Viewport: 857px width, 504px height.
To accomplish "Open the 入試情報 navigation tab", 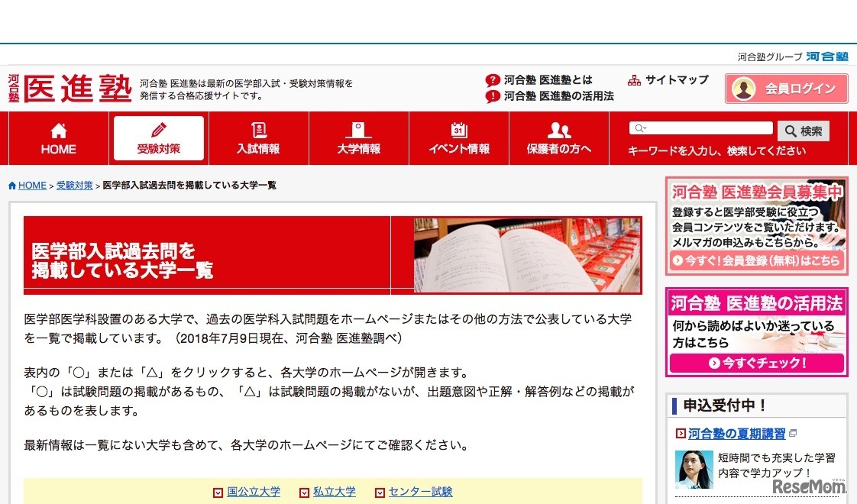I will point(258,138).
